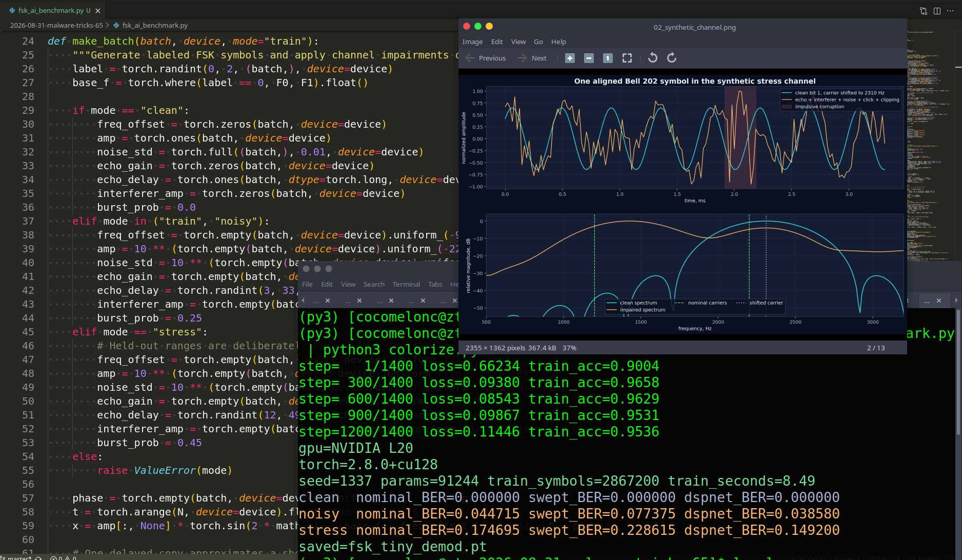Rotate image counterclockwise
The width and height of the screenshot is (962, 560).
click(653, 58)
